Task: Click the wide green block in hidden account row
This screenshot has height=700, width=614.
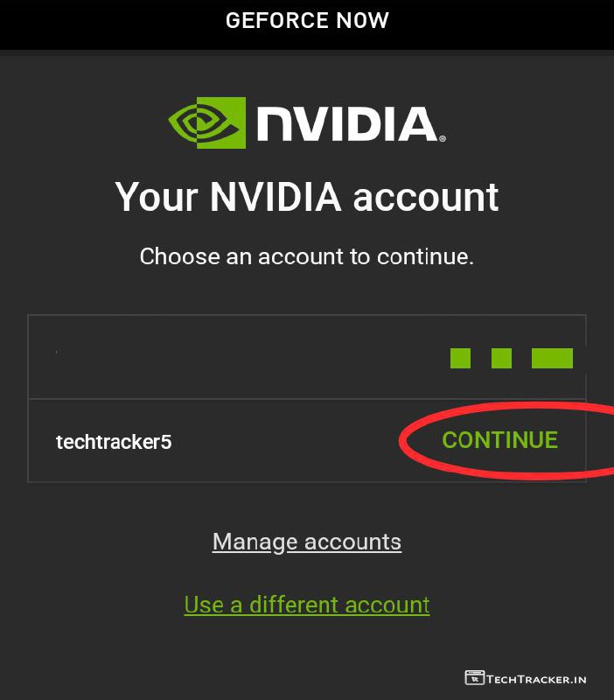Action: point(552,358)
